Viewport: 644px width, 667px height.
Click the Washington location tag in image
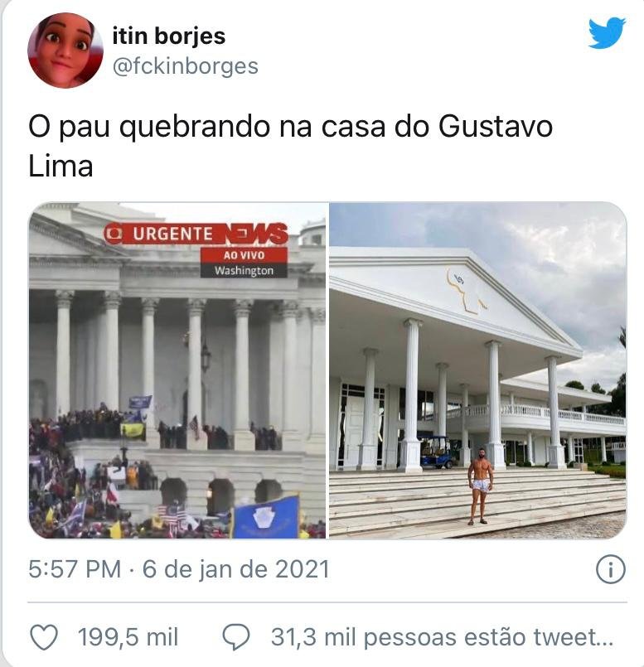(x=244, y=271)
